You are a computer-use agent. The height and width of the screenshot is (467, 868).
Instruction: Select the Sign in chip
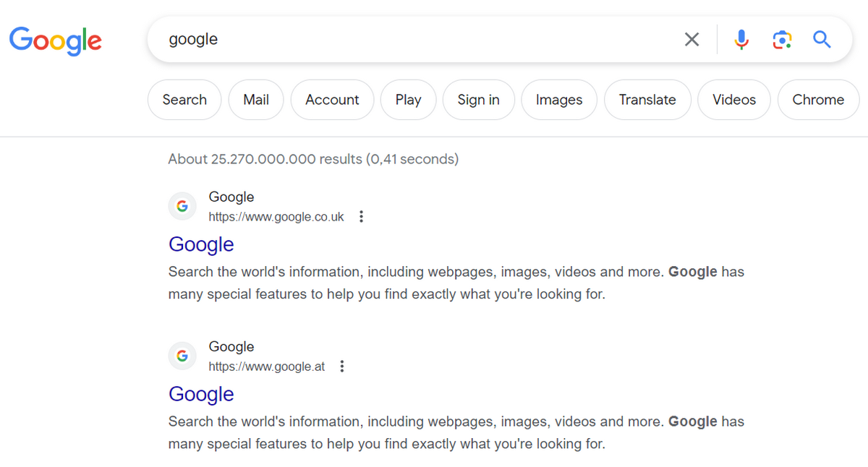pyautogui.click(x=478, y=100)
